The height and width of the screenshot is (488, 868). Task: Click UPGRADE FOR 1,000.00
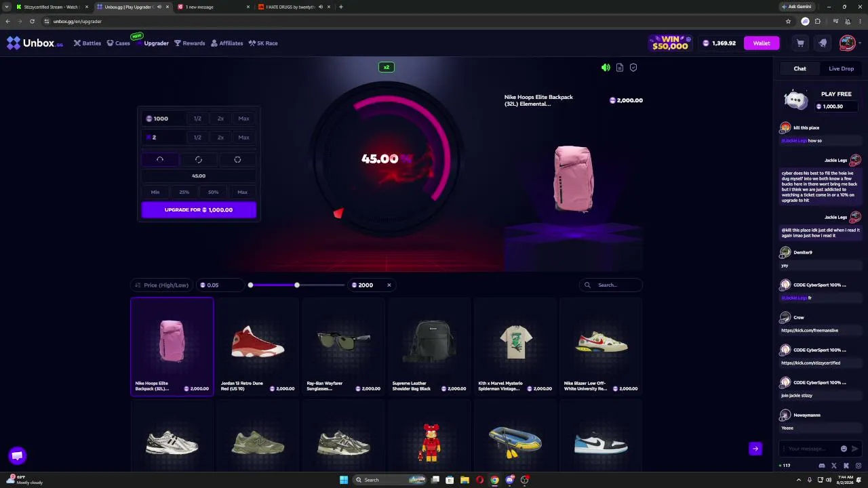click(x=199, y=210)
